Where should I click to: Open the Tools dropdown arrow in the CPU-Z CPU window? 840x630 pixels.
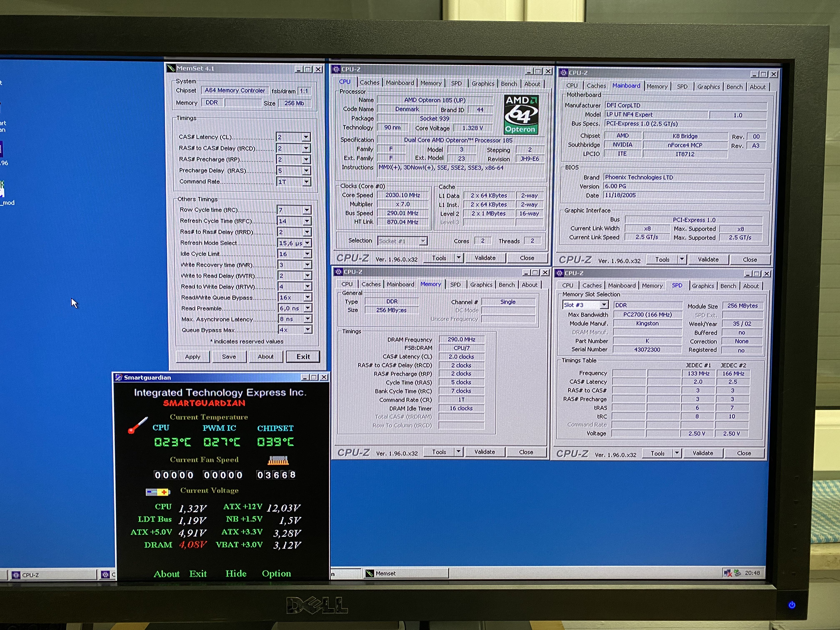(459, 258)
